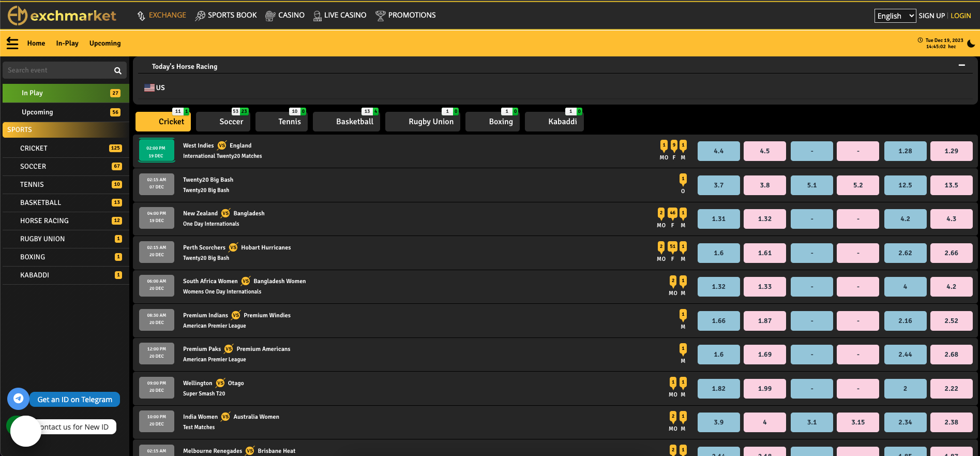Open BASKETBALL in sports sidebar
The image size is (980, 456).
click(x=65, y=202)
